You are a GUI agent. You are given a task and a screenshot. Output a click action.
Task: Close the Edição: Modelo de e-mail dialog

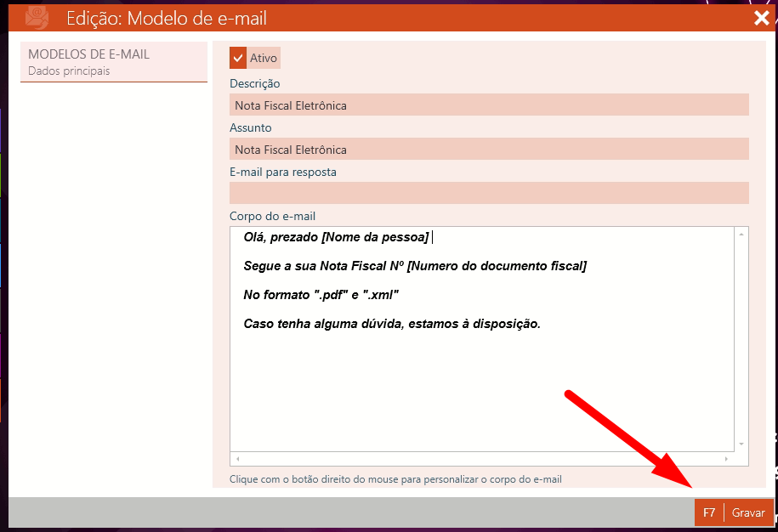tap(761, 18)
